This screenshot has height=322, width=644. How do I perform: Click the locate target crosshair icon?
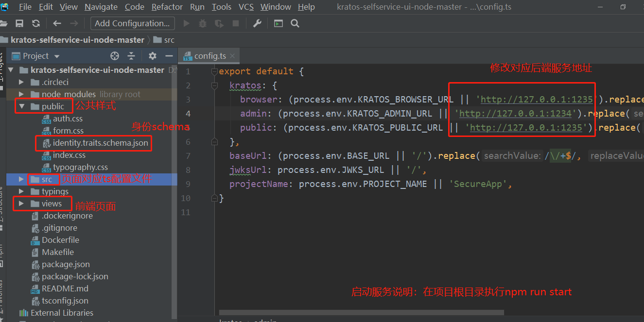pyautogui.click(x=115, y=56)
